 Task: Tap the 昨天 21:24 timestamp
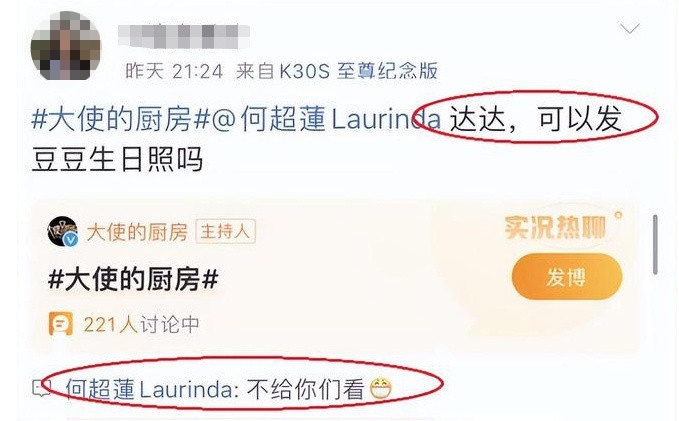click(x=175, y=71)
